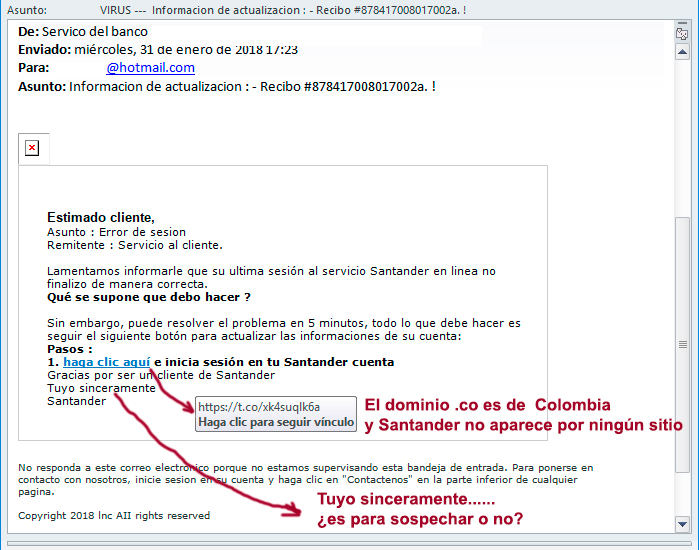Click the 'Asunto: Informacion de actualizacion' header line

click(227, 86)
